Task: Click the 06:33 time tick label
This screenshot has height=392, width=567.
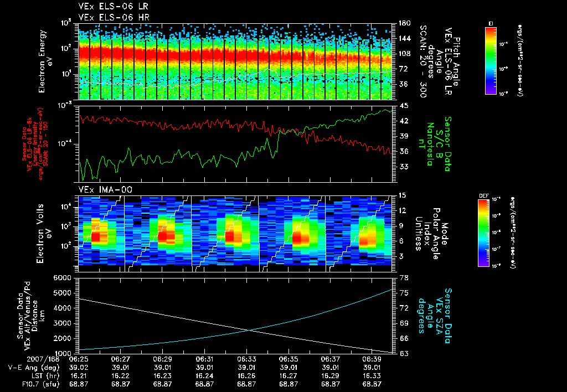Action: point(246,360)
